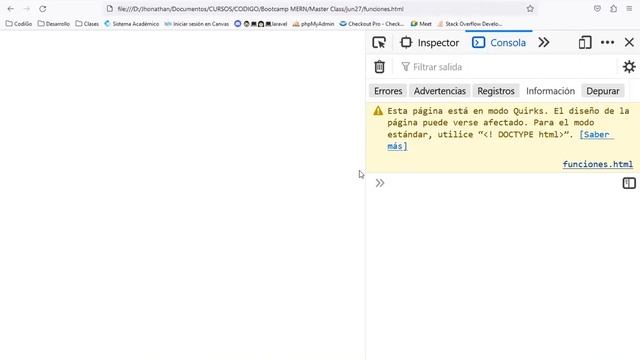Reload the funciones.html page
Screen dimensions: 640x360
point(42,9)
